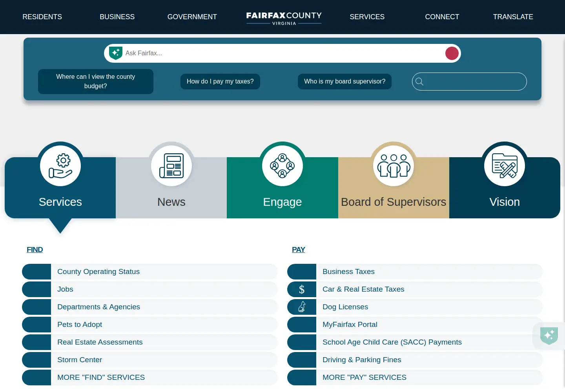Open the FIND heading link

pyautogui.click(x=35, y=250)
